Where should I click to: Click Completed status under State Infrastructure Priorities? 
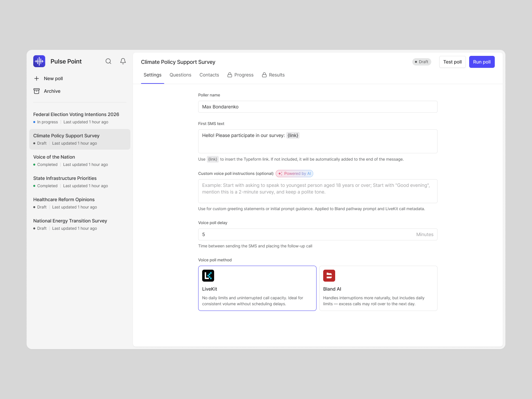click(x=47, y=186)
